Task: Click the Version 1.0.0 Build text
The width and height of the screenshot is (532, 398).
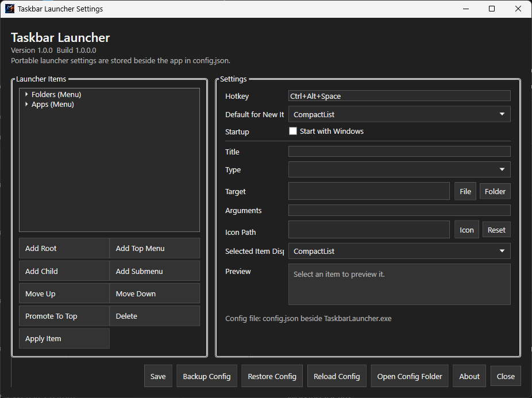Action: pos(53,50)
